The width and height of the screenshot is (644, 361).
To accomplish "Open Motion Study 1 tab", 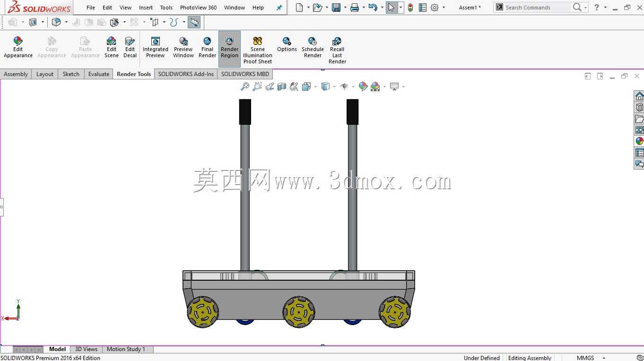I will pos(126,349).
